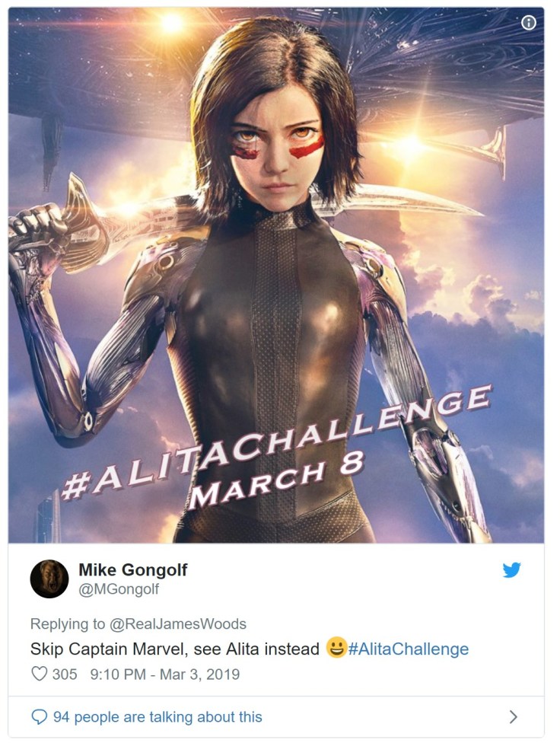The height and width of the screenshot is (743, 560).
Task: Follow the #AlitaChallenge hashtag link
Action: pos(409,649)
